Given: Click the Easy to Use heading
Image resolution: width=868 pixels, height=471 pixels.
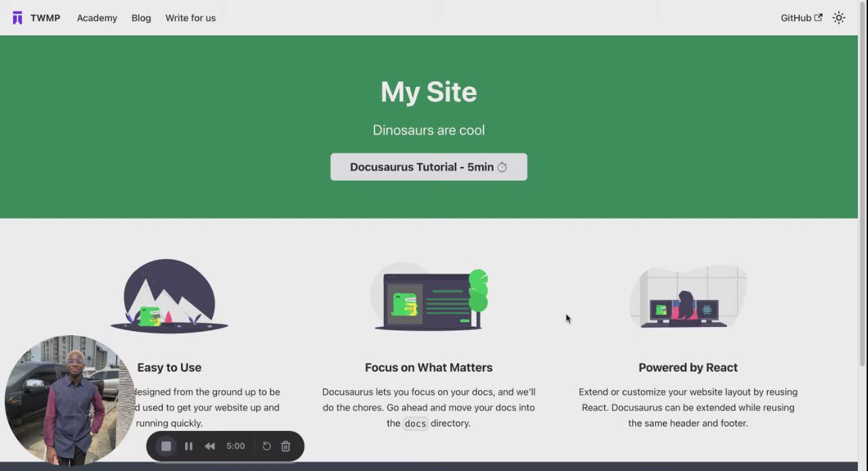Looking at the screenshot, I should (x=170, y=367).
